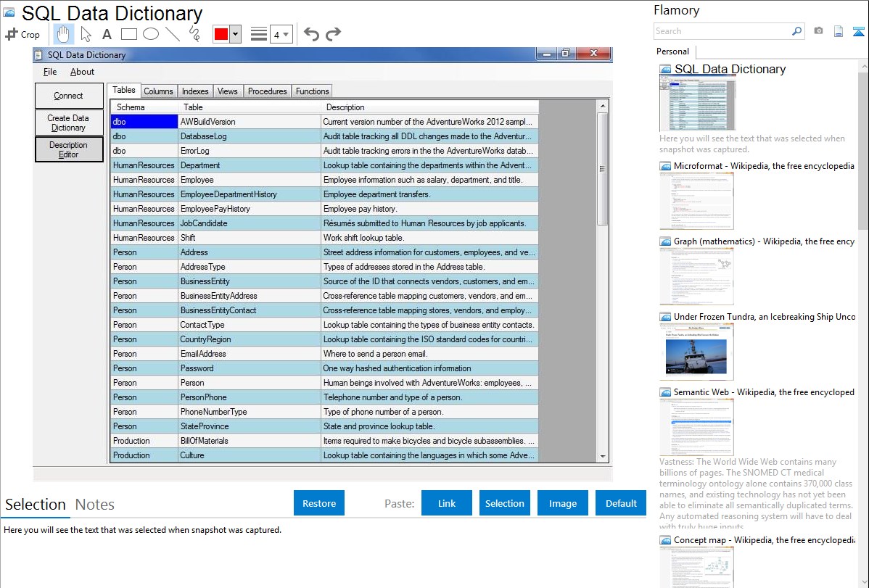Image resolution: width=869 pixels, height=588 pixels.
Task: Click the blue Paste Selection button
Action: (x=505, y=503)
